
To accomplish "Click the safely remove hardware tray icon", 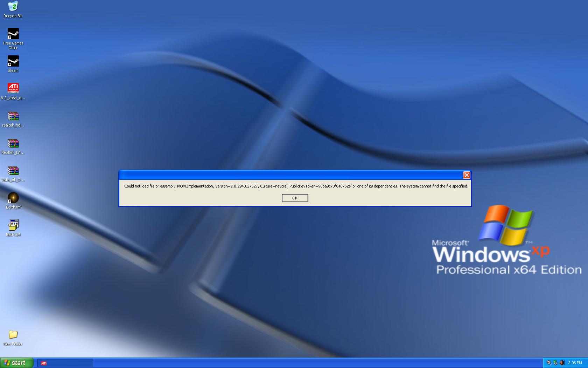I will (555, 363).
